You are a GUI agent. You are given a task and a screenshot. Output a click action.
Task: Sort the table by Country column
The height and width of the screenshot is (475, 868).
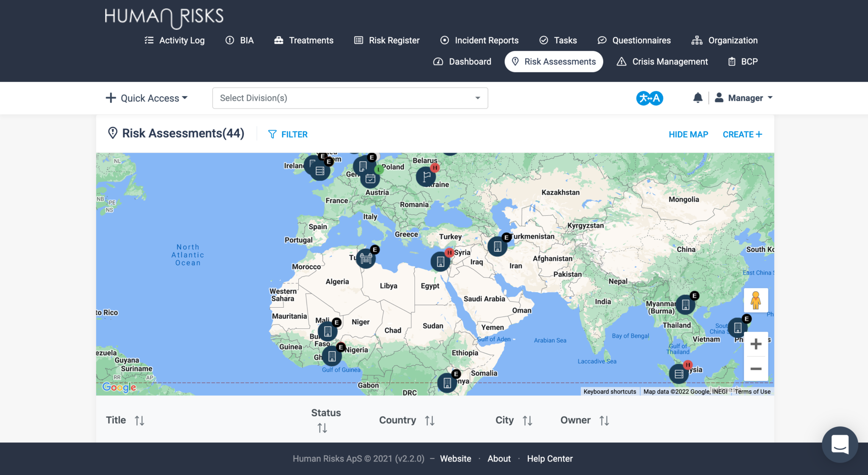tap(429, 420)
